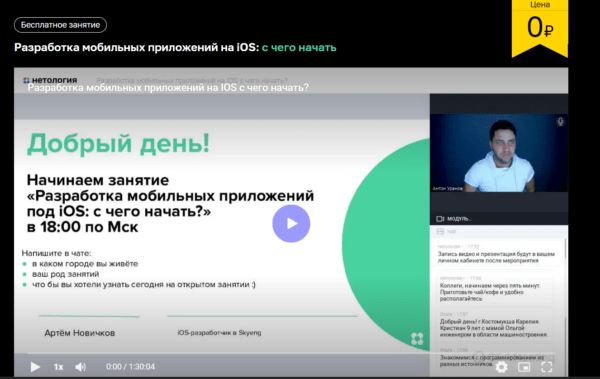Click the slide bullet ваш род занятий
Viewport: 600px width, 379px height.
click(x=65, y=274)
